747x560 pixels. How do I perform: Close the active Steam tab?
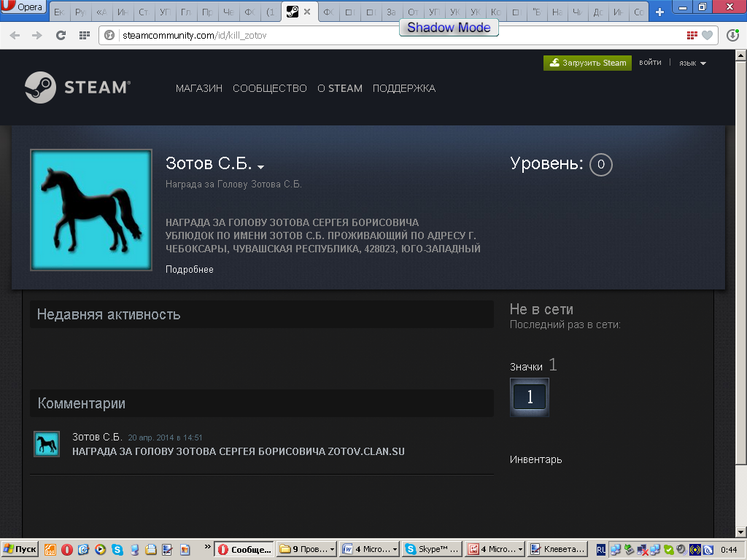[307, 12]
